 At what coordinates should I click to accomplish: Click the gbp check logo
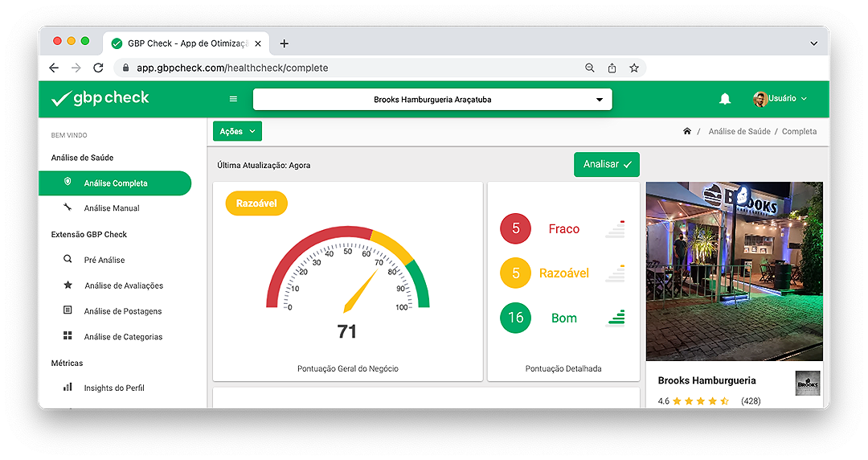100,98
